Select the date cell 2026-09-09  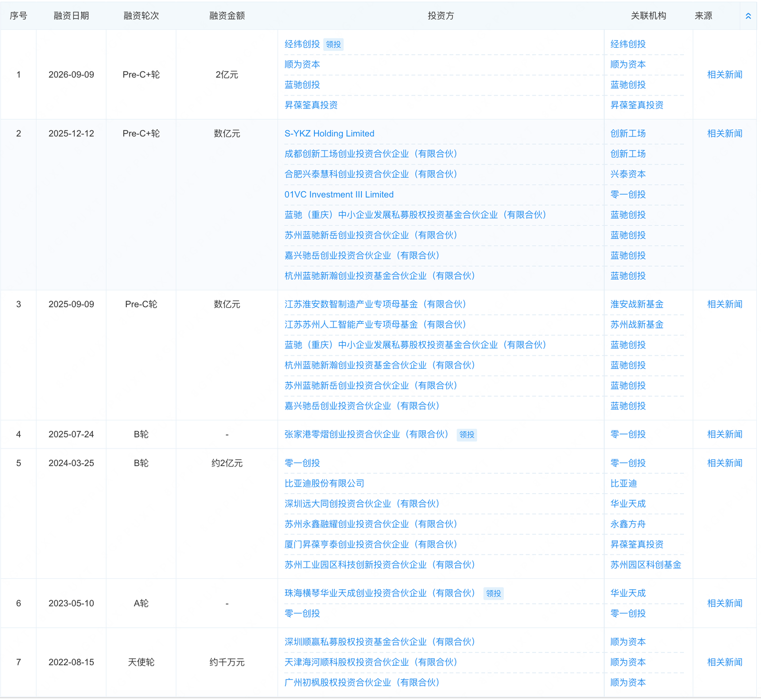[x=71, y=75]
